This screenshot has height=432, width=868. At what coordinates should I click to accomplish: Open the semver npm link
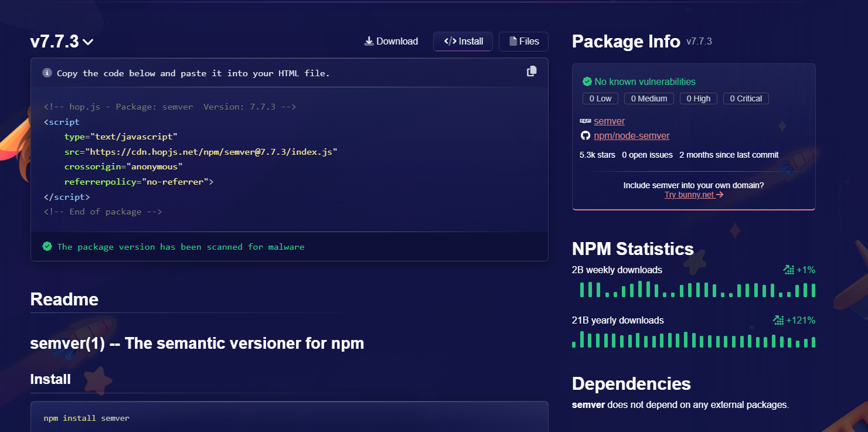[609, 121]
